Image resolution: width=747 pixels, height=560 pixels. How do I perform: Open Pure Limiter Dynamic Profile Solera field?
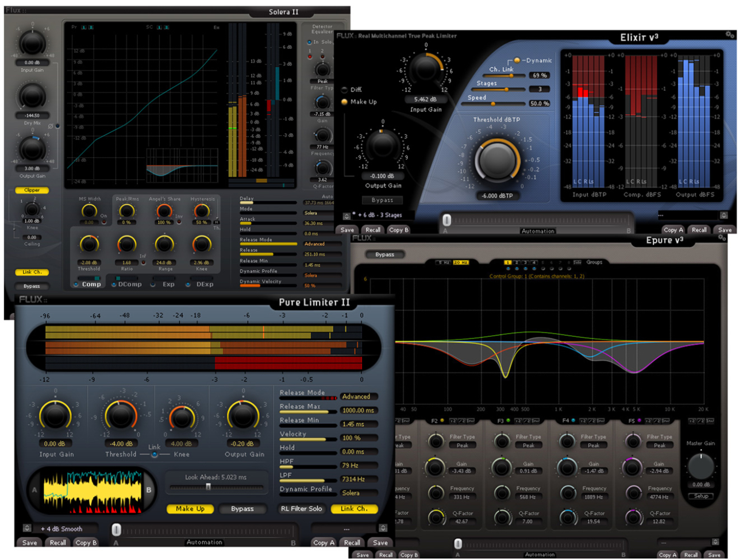coord(359,493)
